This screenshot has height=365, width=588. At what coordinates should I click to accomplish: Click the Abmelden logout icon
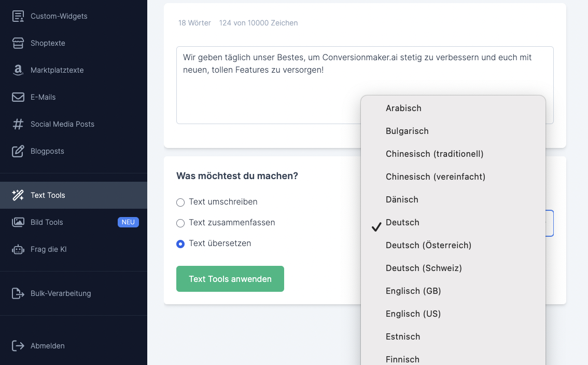click(x=18, y=346)
